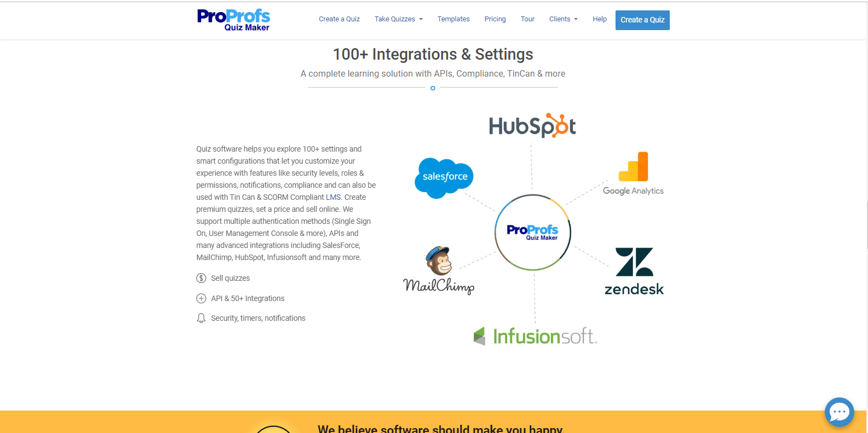The width and height of the screenshot is (868, 433).
Task: Open the Help nav item
Action: [600, 19]
